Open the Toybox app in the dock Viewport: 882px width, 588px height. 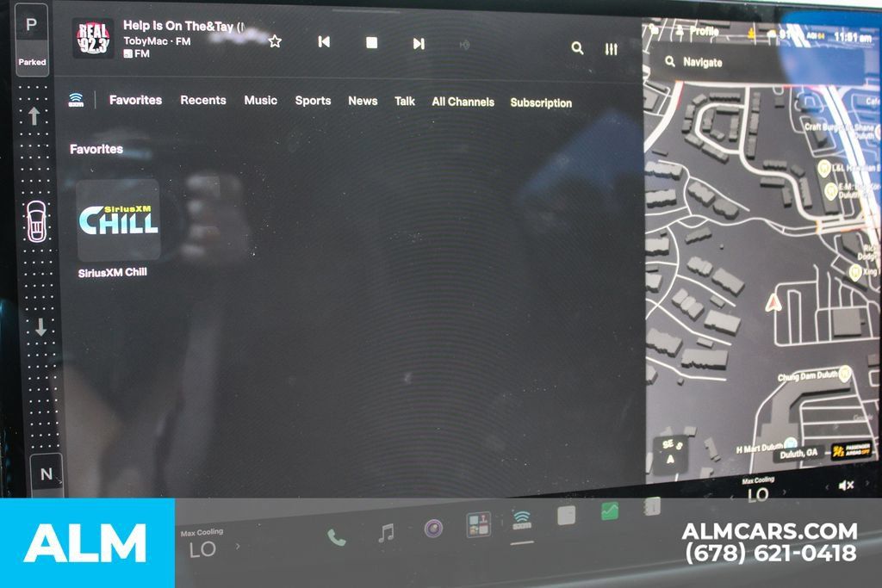(479, 524)
